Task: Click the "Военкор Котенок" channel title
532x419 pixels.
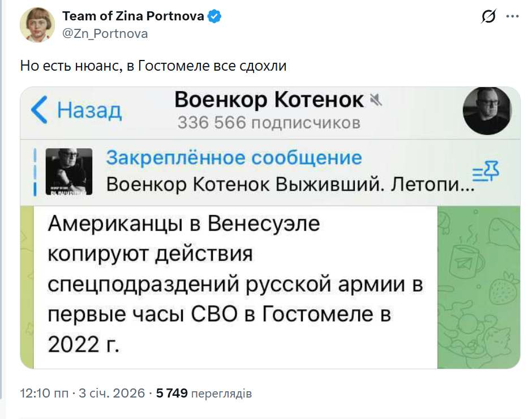Action: pos(269,100)
